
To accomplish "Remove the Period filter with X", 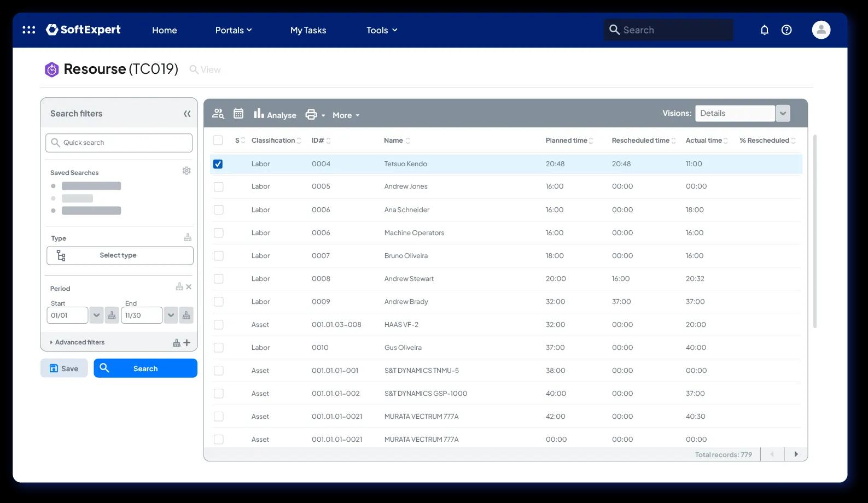I will tap(189, 287).
